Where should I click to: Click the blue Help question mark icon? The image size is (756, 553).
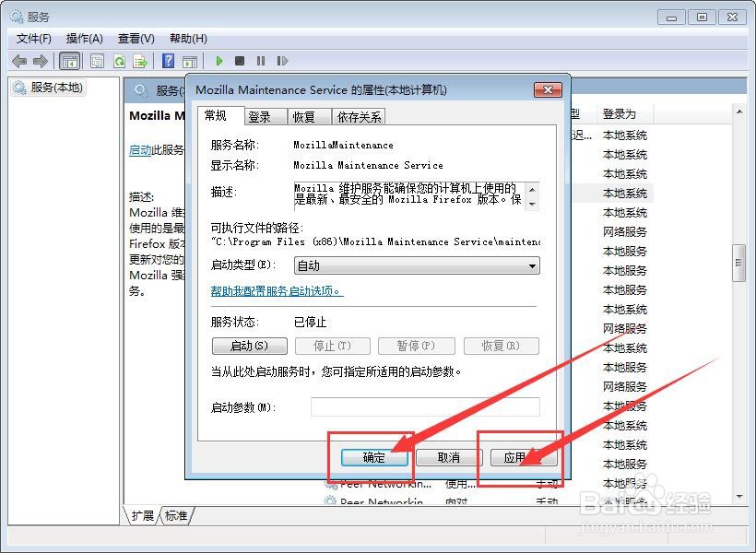(x=169, y=61)
